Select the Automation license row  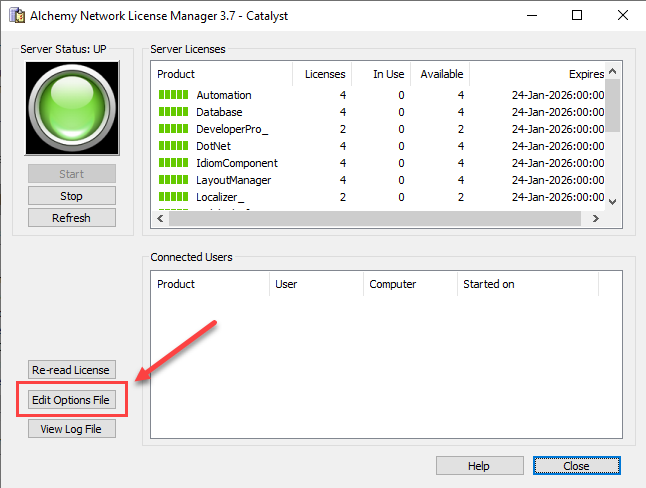click(378, 95)
